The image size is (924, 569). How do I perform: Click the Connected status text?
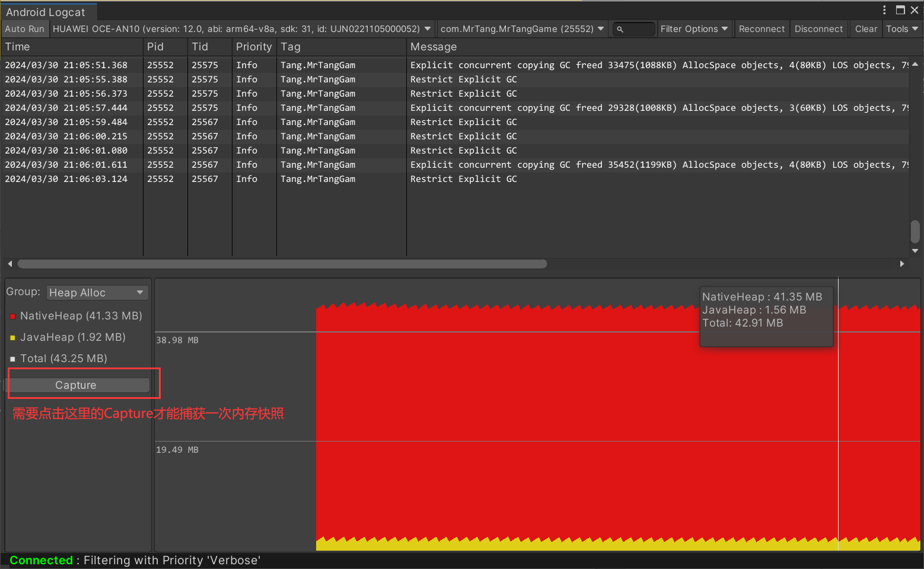41,560
